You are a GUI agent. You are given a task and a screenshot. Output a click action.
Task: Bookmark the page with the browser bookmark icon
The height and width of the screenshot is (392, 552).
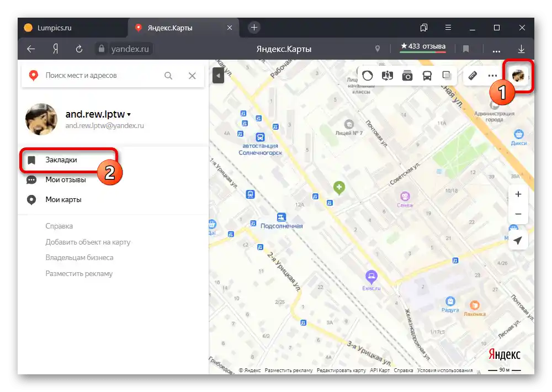(466, 49)
